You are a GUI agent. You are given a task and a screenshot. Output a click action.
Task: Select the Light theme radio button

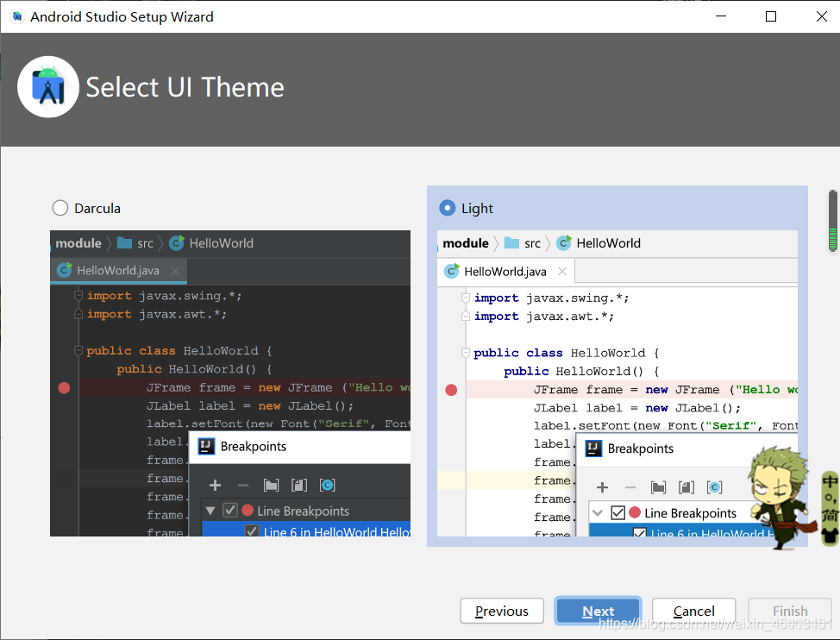click(x=448, y=208)
